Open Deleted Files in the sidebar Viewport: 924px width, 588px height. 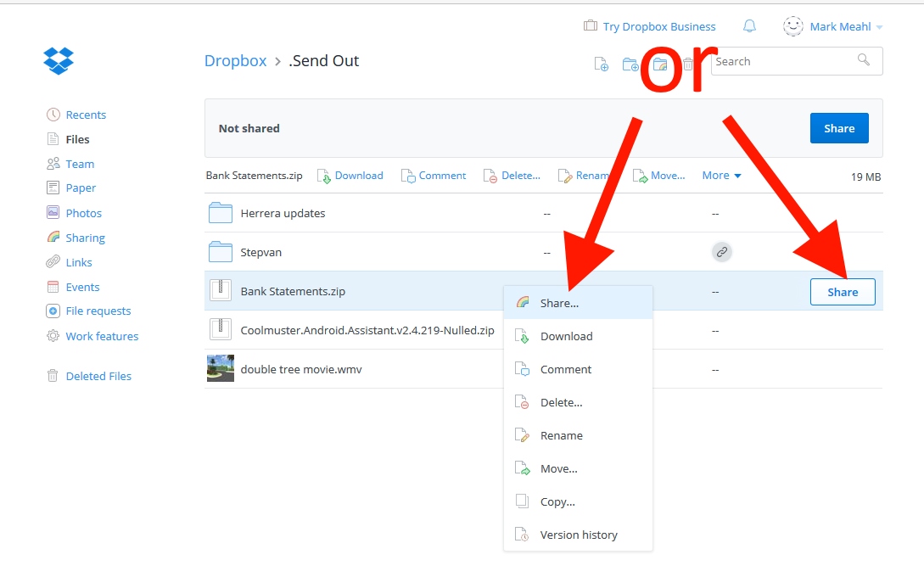[x=89, y=376]
